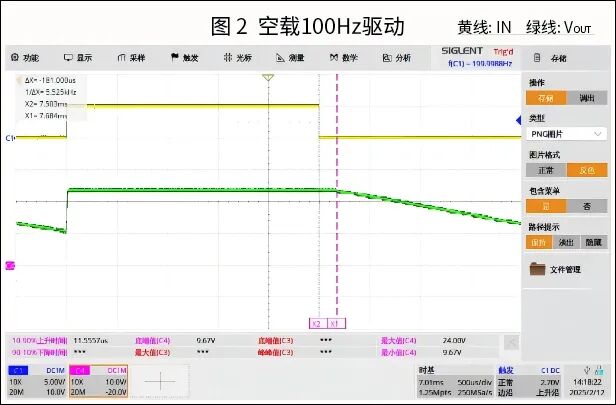Choose 正常 image format
The width and height of the screenshot is (616, 405).
546,170
